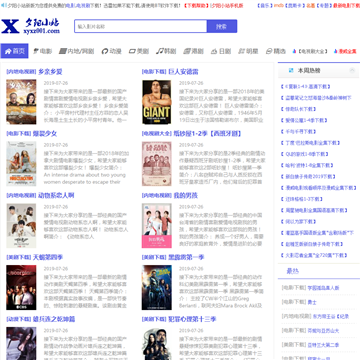Focus the movie name search field
360x360 pixels.
[x=141, y=26]
